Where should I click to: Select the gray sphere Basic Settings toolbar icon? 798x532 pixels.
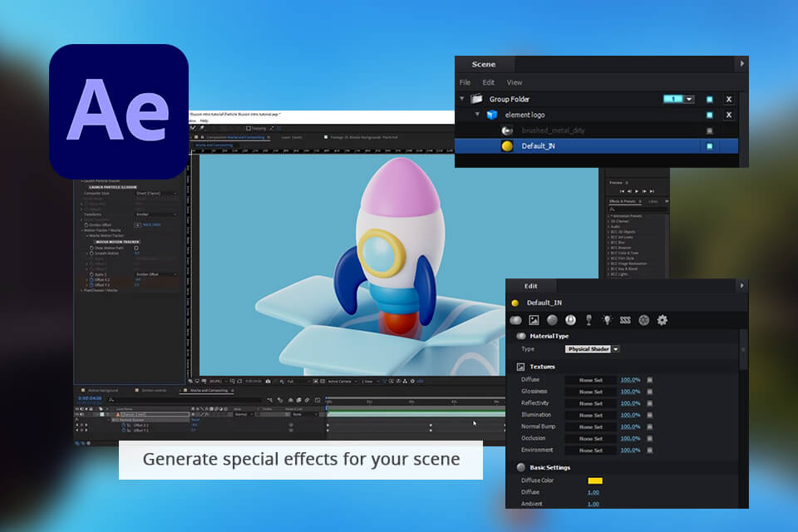coord(552,320)
